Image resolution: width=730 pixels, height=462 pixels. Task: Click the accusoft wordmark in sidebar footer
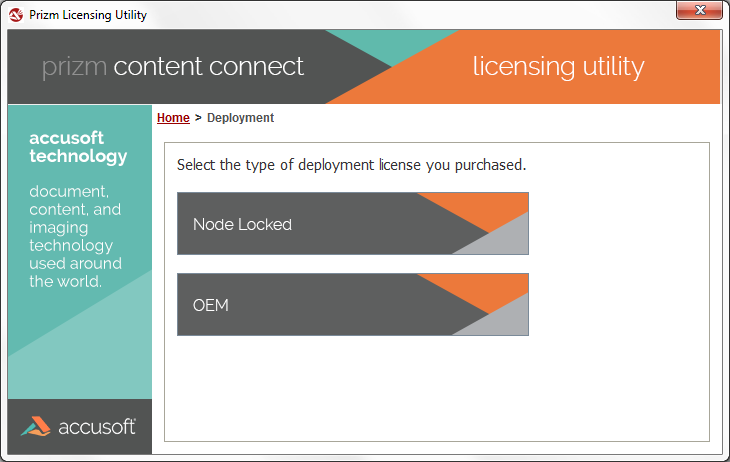(x=96, y=427)
